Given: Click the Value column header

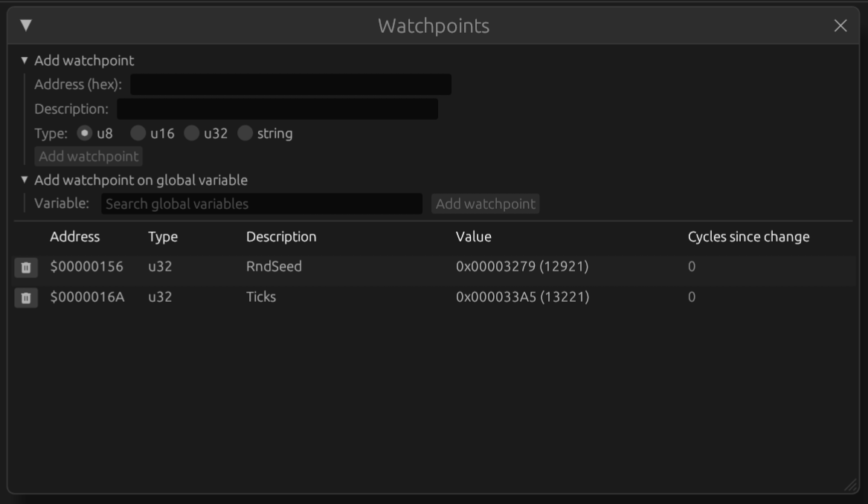Looking at the screenshot, I should [x=475, y=236].
